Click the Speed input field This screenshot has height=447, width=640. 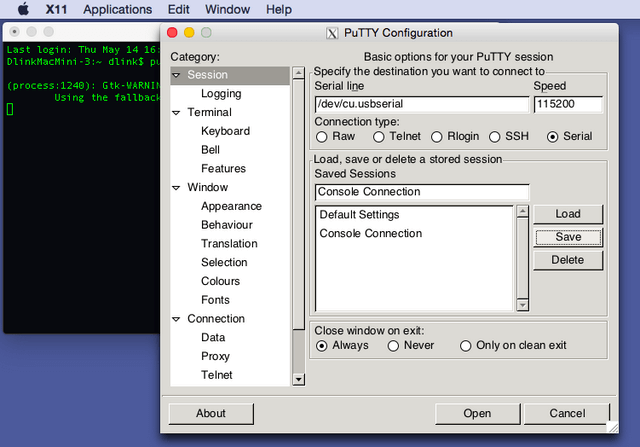tap(568, 104)
